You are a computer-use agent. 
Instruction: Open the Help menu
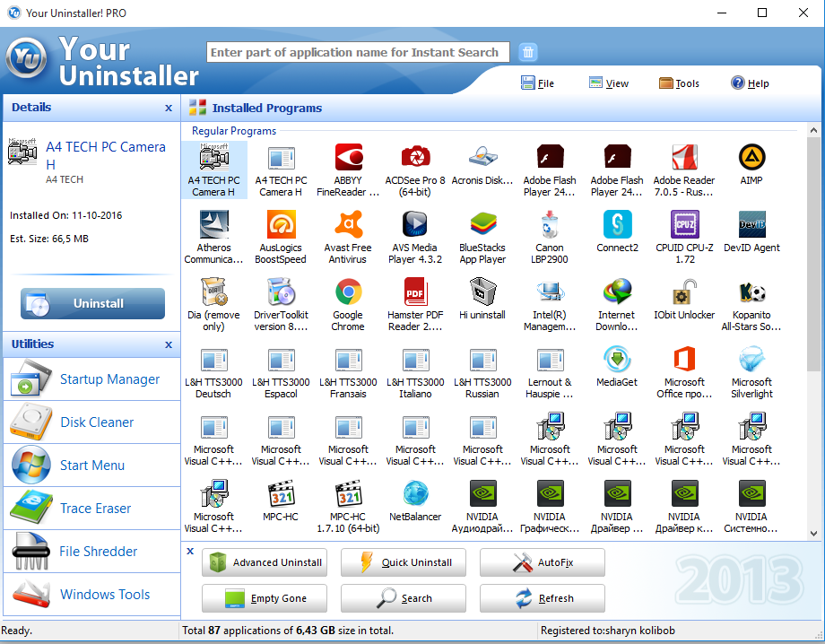[x=750, y=83]
